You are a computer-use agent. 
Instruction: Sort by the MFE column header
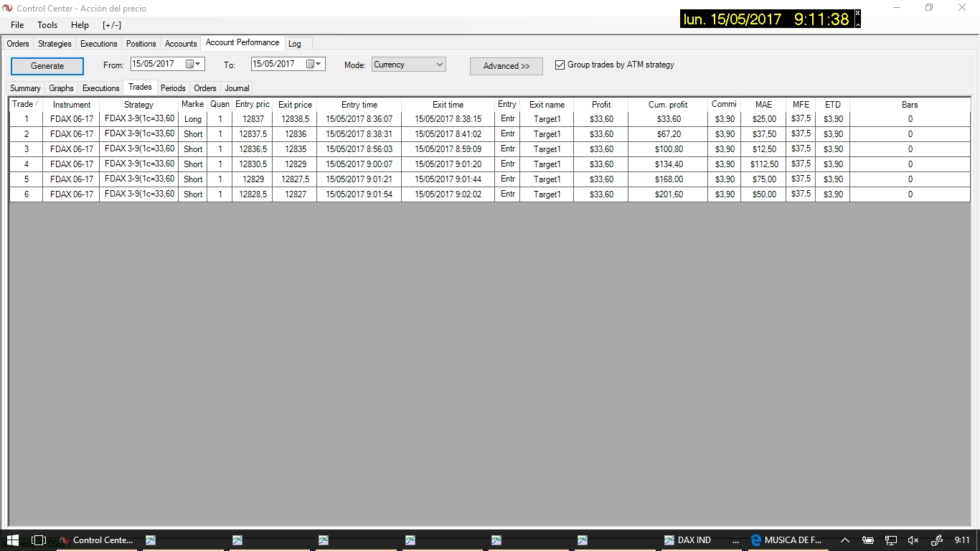tap(801, 105)
